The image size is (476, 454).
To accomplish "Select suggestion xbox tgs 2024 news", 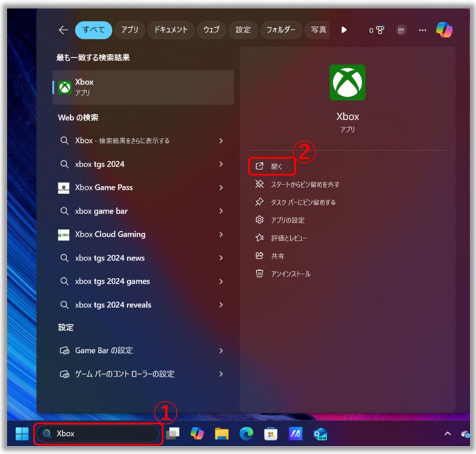I will (110, 258).
